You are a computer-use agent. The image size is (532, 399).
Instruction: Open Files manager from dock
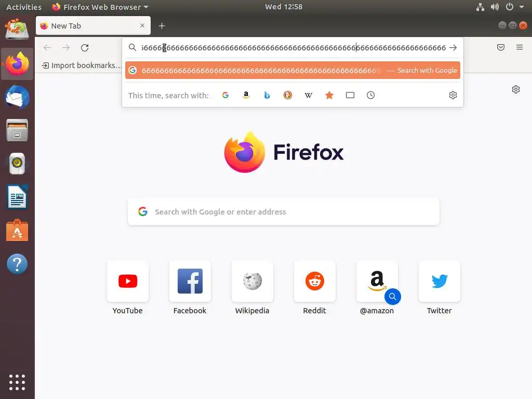point(17,130)
